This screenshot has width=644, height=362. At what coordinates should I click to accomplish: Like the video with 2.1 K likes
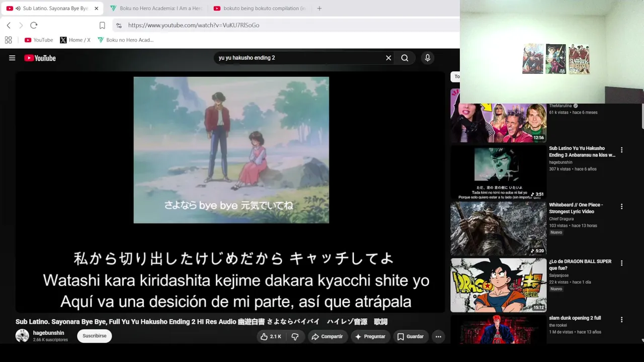pyautogui.click(x=271, y=336)
